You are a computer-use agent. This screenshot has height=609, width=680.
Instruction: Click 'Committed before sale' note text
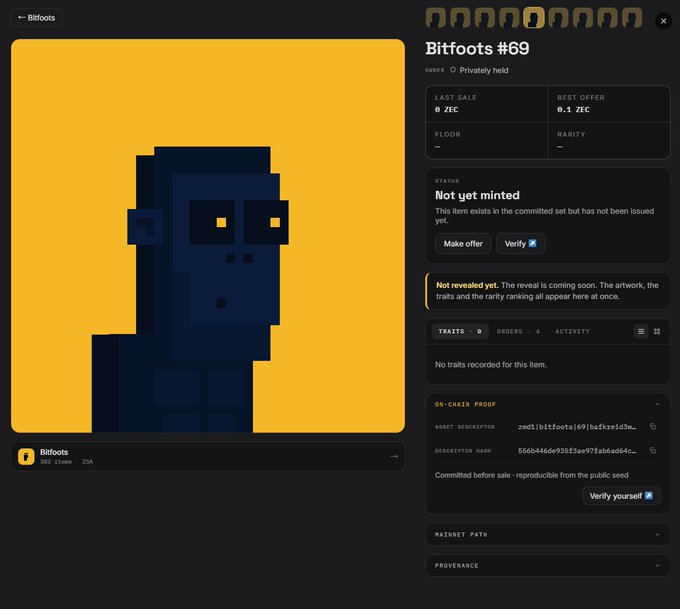pyautogui.click(x=473, y=475)
